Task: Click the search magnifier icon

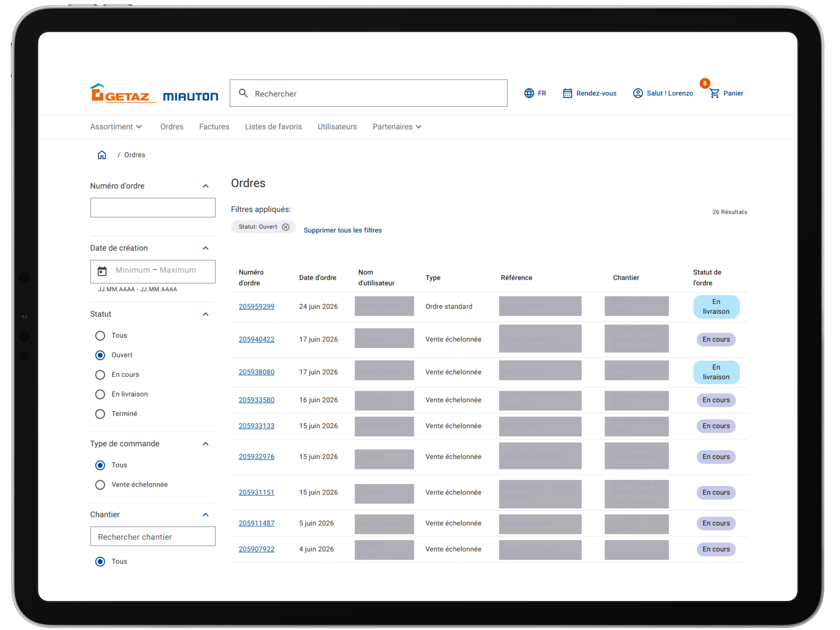Action: pos(243,93)
